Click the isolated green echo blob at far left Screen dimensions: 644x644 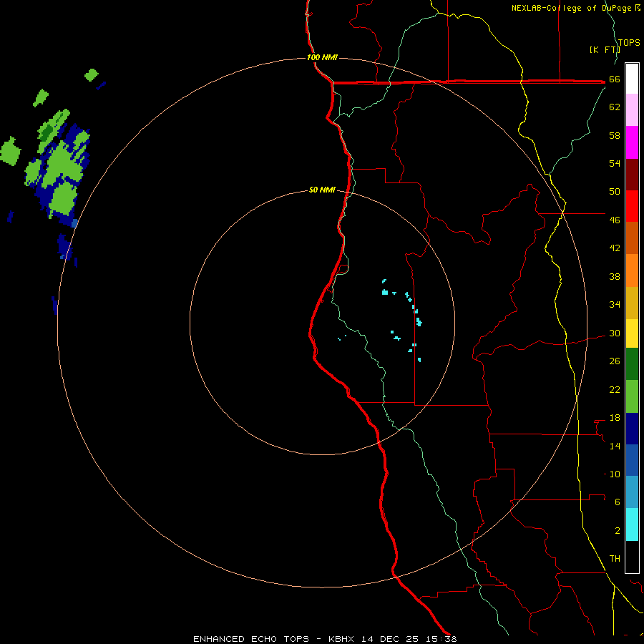click(x=10, y=151)
